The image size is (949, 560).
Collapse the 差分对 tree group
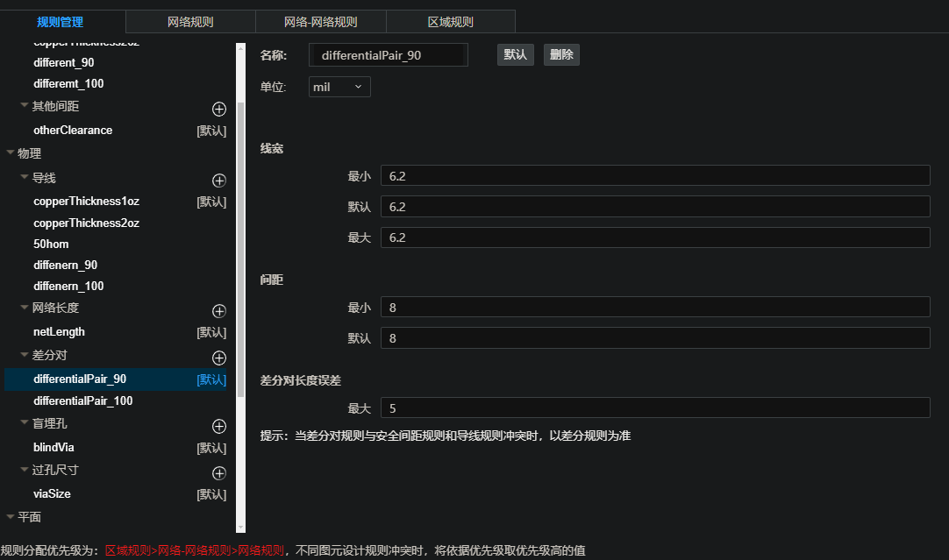(25, 355)
